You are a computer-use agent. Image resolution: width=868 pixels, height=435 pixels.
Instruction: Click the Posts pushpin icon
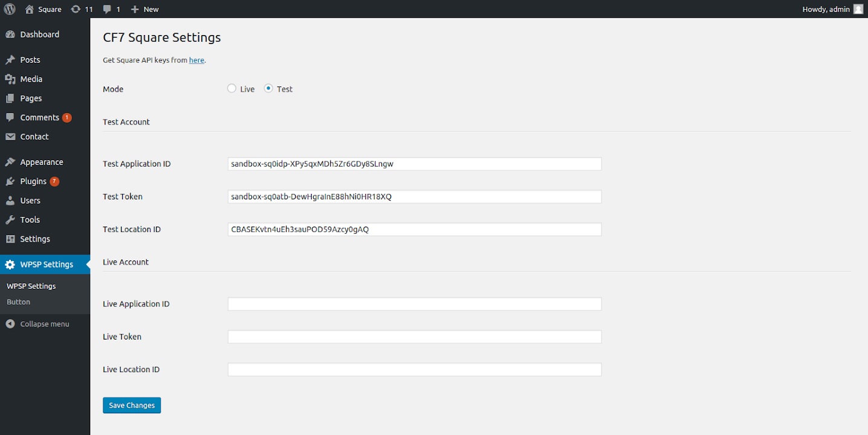coord(10,60)
